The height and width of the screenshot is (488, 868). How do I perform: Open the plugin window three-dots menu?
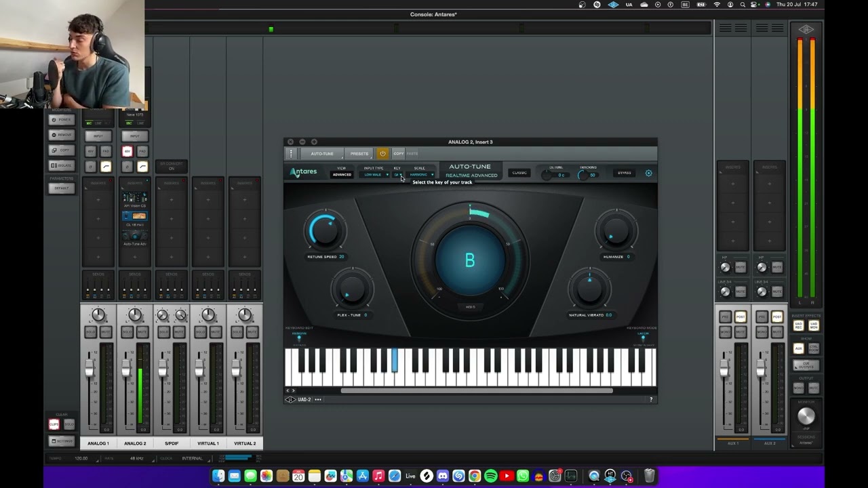(x=292, y=154)
